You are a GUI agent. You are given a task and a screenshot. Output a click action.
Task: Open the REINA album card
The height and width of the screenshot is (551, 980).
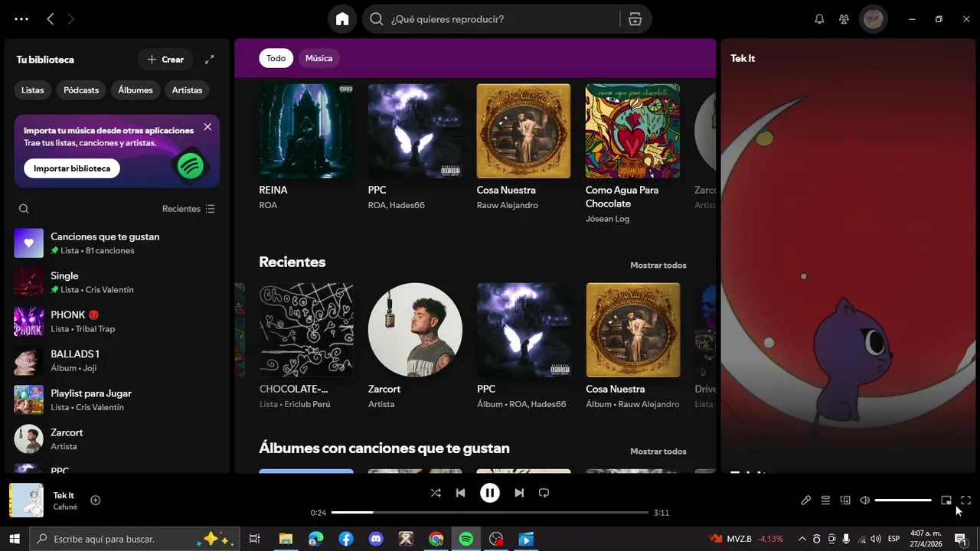tap(306, 148)
